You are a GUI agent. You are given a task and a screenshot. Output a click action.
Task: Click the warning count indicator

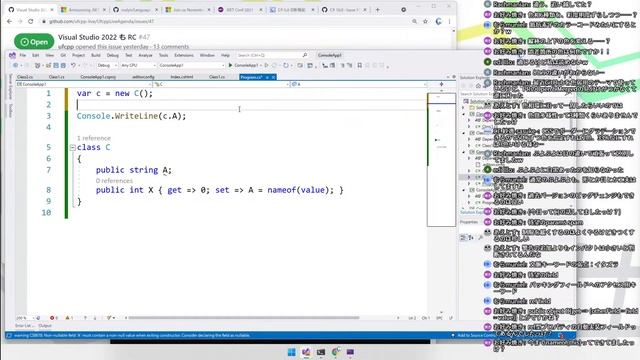pos(69,318)
